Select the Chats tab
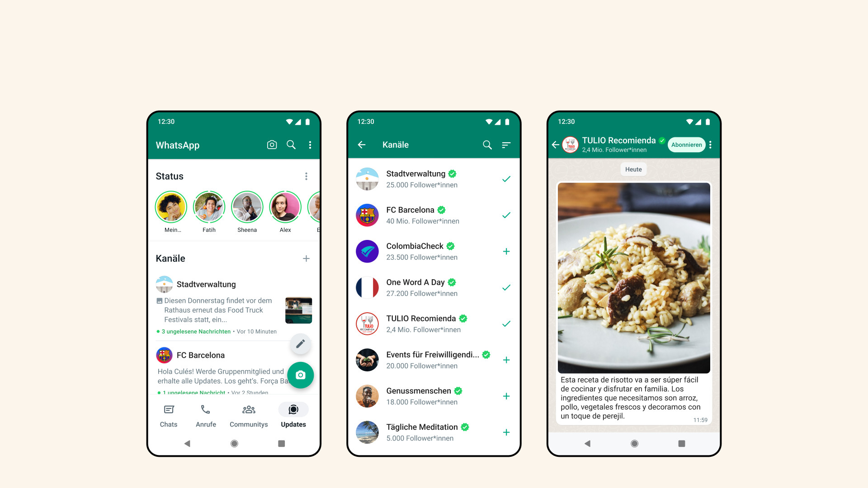 coord(168,415)
